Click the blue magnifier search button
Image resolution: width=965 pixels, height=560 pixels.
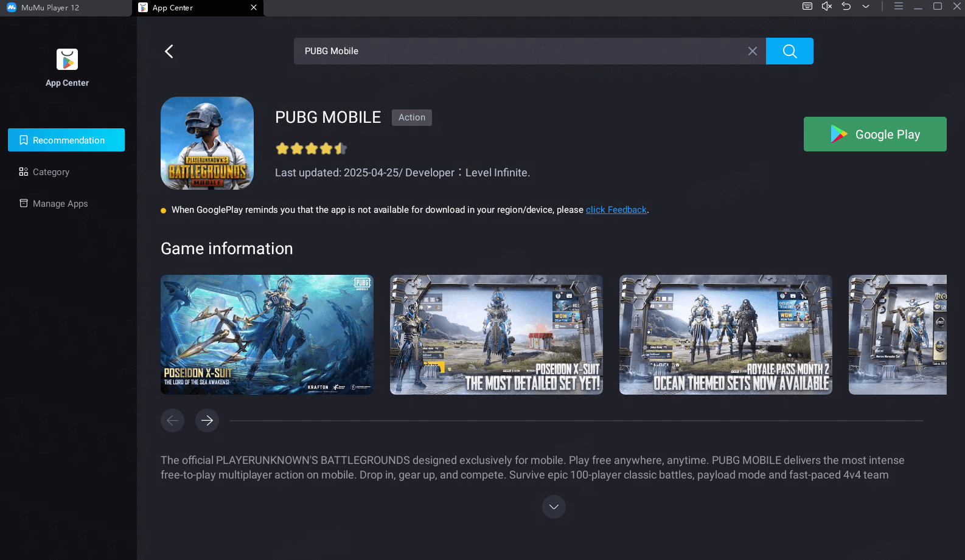(x=790, y=51)
